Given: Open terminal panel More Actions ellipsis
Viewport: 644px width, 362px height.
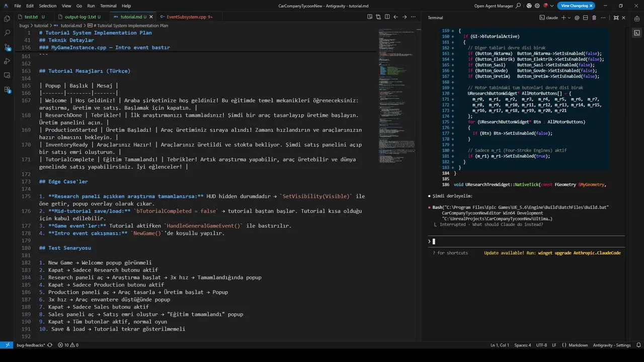Looking at the screenshot, I should (x=603, y=18).
